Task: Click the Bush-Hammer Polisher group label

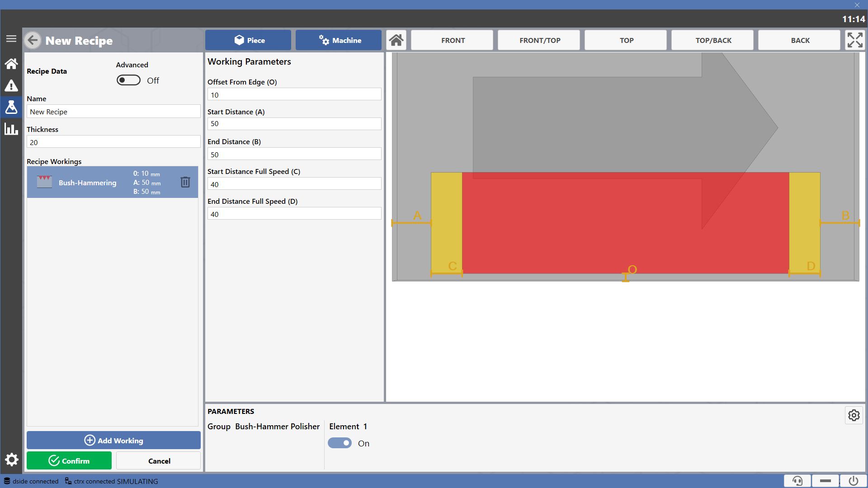Action: (277, 426)
